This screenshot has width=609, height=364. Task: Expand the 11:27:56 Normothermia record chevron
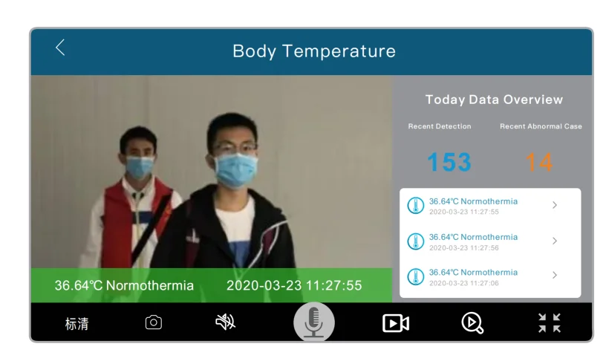[555, 241]
